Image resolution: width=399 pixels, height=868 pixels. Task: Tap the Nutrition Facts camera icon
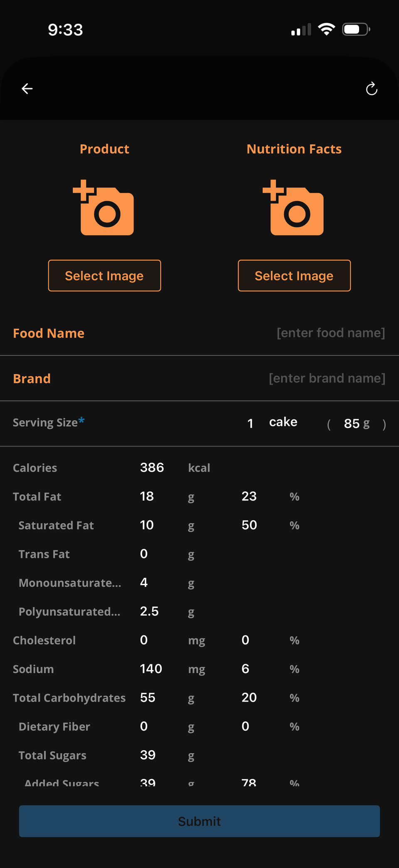point(293,208)
